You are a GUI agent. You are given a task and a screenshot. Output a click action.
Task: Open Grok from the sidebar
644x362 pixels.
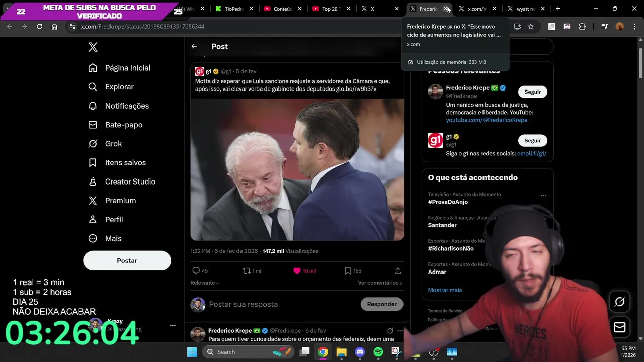(x=105, y=144)
